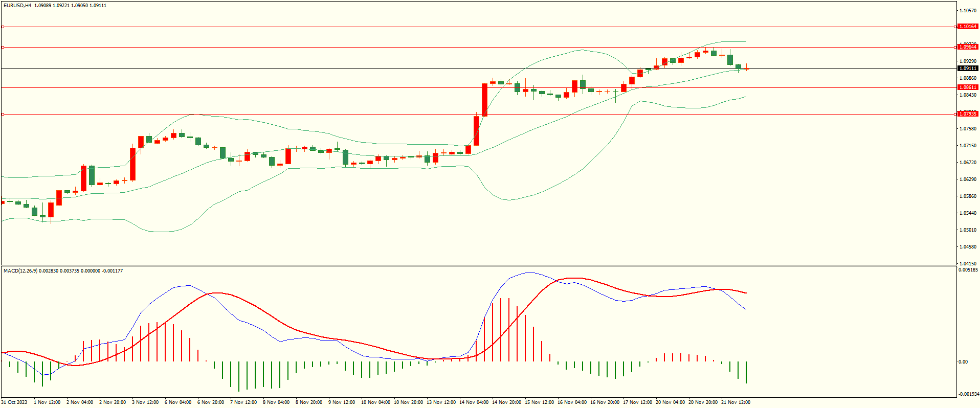Viewport: 980px width, 408px height.
Task: Click the 0.005185 MACD scale value
Action: [x=968, y=270]
